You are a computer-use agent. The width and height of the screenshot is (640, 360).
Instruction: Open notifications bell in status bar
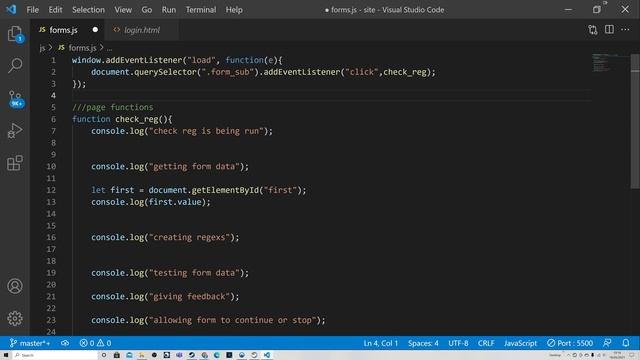(626, 343)
